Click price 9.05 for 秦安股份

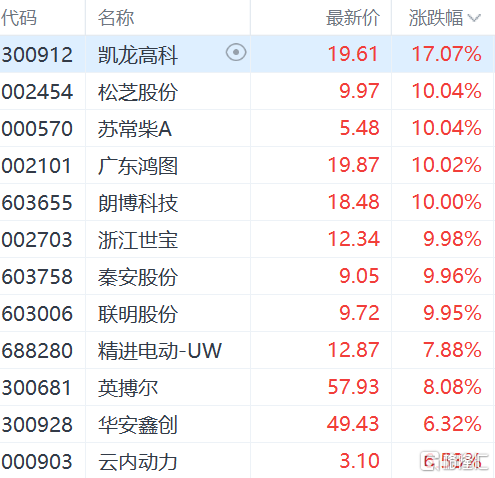point(359,276)
